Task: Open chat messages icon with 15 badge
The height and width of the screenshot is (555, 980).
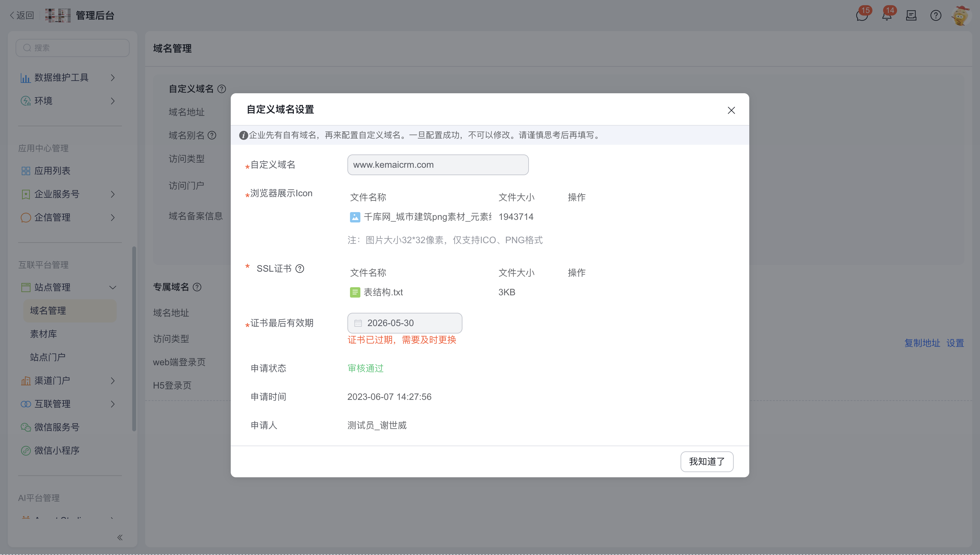Action: pyautogui.click(x=861, y=16)
